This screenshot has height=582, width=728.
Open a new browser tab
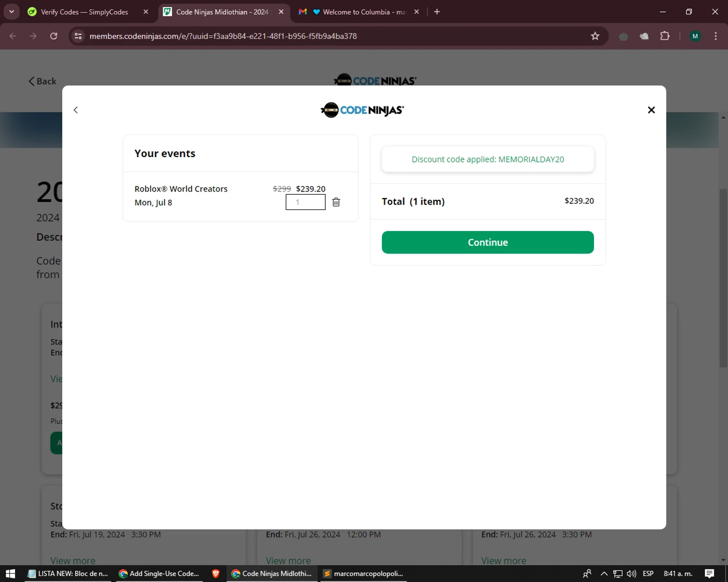pos(437,12)
